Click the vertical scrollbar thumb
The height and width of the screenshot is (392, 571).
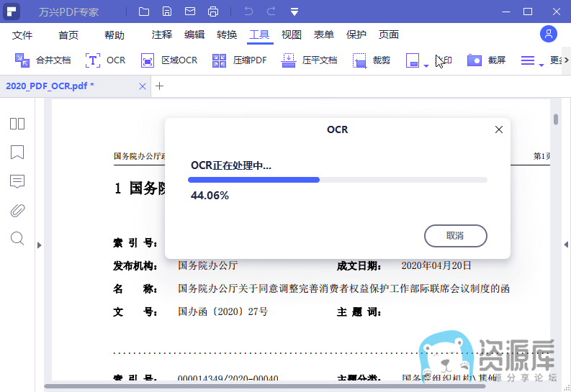[x=556, y=119]
